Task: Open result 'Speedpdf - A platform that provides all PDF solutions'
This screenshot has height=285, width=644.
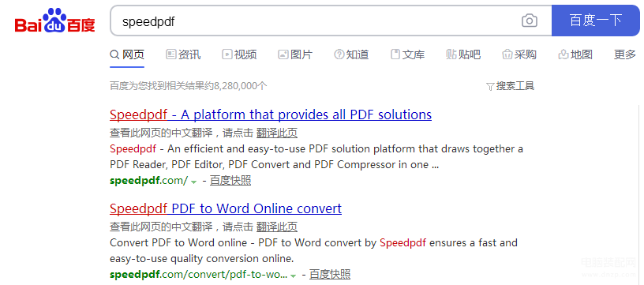Action: coord(271,114)
